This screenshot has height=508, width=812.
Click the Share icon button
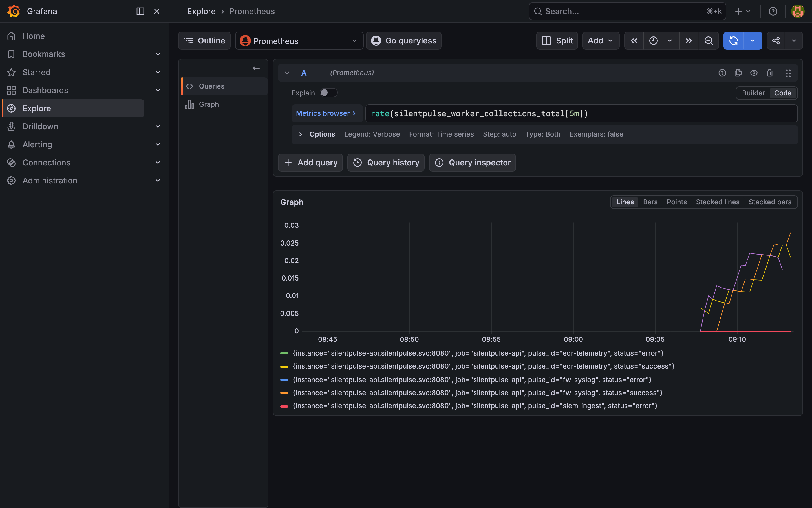[776, 41]
